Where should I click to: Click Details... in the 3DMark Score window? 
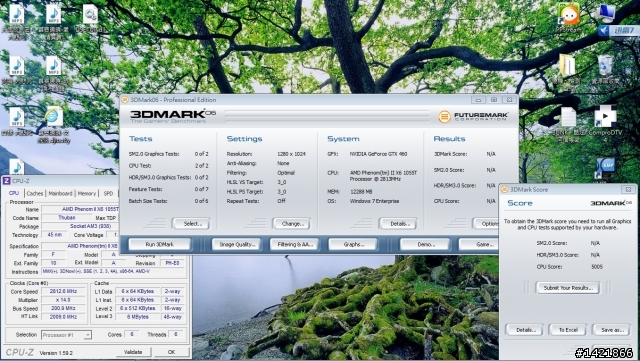pyautogui.click(x=525, y=330)
